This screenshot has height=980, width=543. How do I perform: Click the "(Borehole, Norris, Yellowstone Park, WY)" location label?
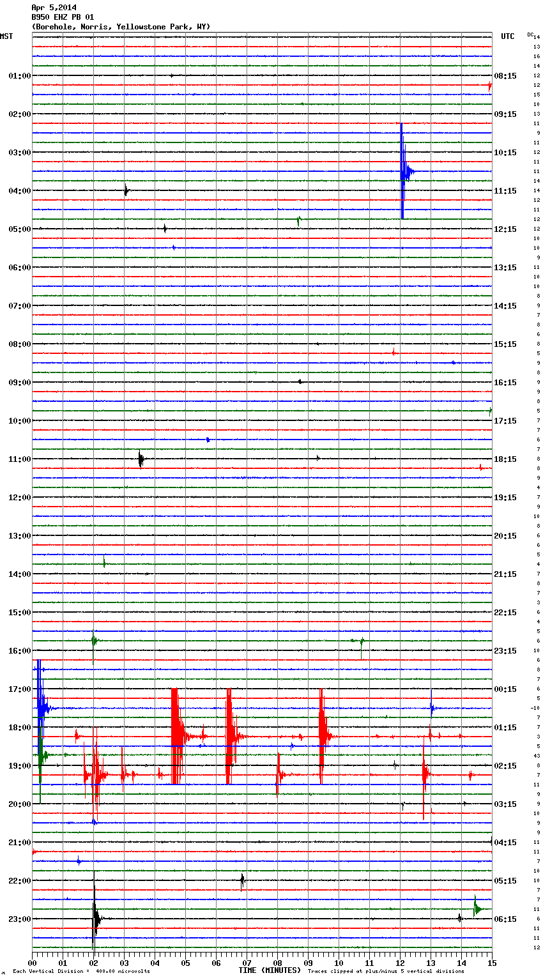tap(121, 27)
